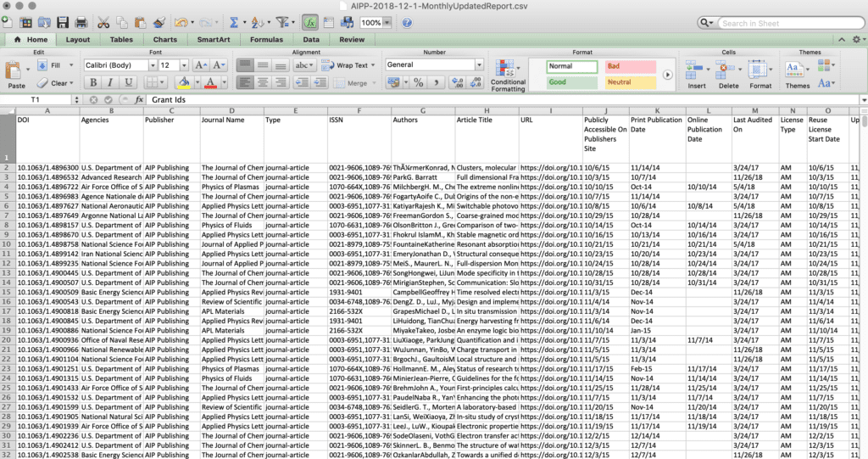Open the General number format dropdown

pos(479,64)
